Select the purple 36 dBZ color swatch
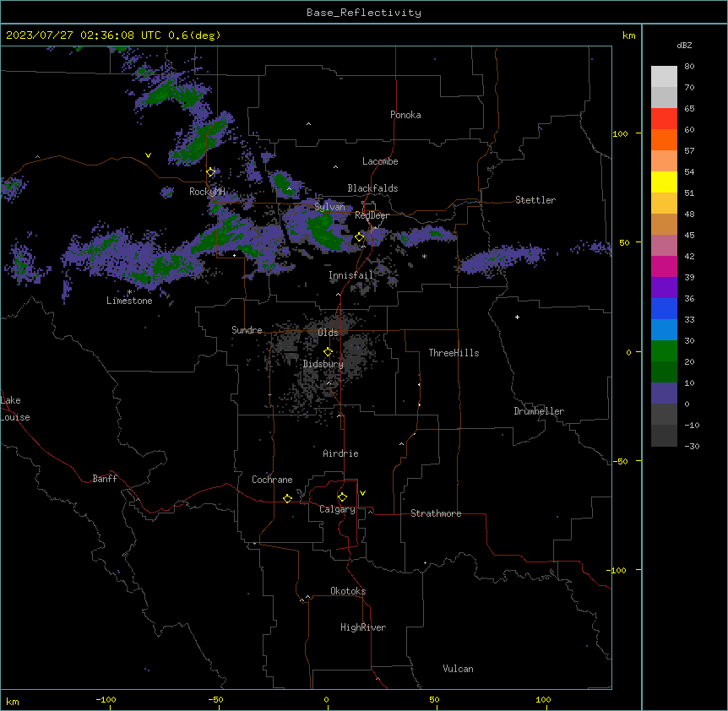Screen dimensions: 728x711 pyautogui.click(x=664, y=287)
